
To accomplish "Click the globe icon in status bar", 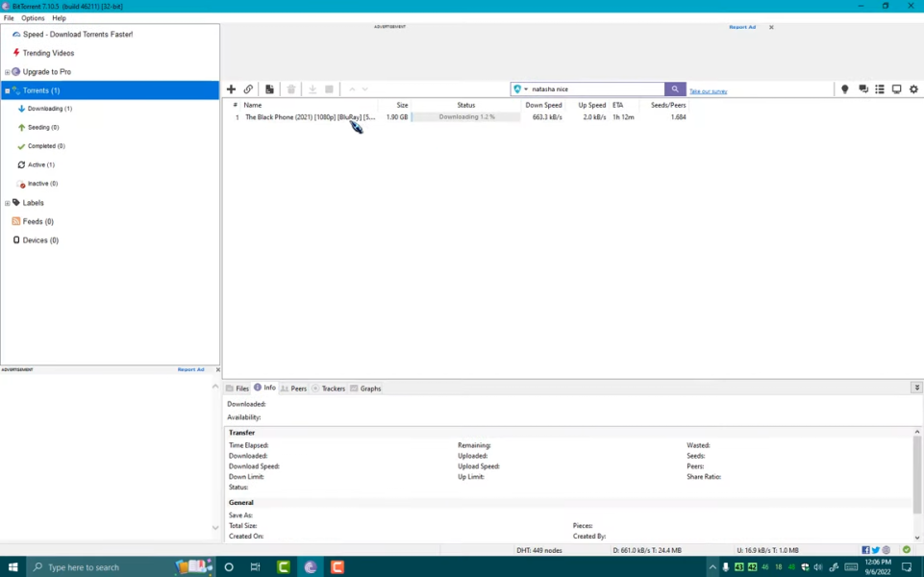I will (887, 550).
